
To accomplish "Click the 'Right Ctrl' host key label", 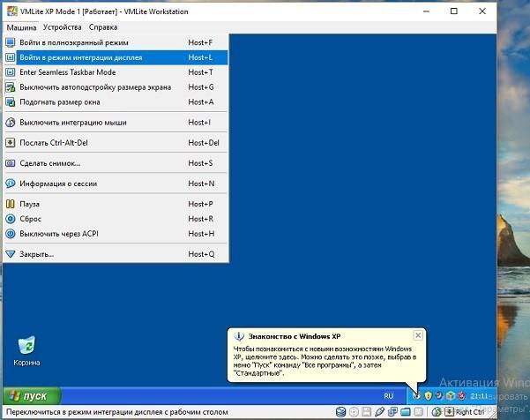I will (x=470, y=412).
